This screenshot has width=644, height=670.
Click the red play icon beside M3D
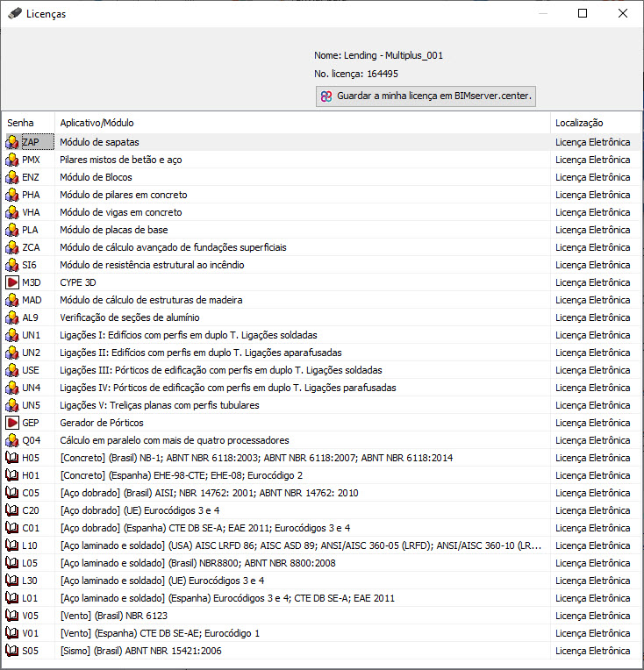12,282
